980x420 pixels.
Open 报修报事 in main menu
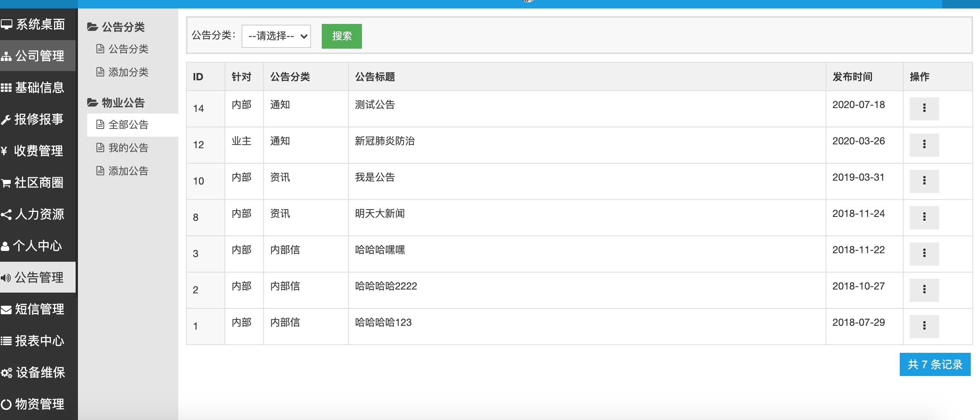click(x=38, y=119)
